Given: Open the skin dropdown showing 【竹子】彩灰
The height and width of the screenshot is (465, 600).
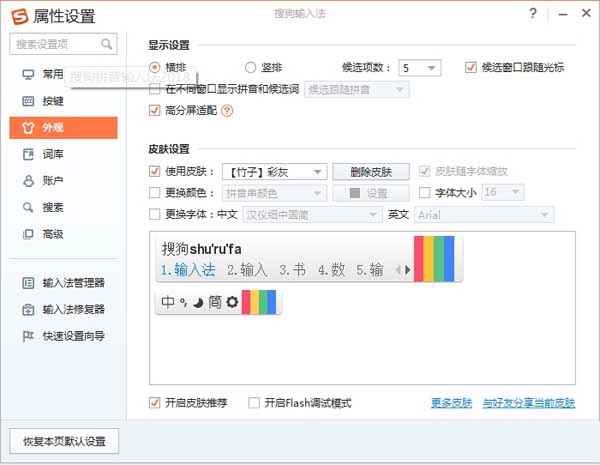Looking at the screenshot, I should pyautogui.click(x=274, y=172).
